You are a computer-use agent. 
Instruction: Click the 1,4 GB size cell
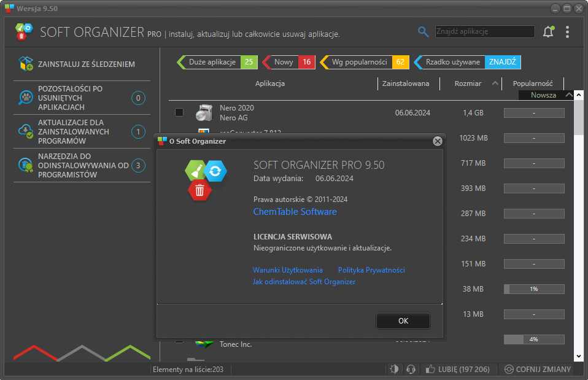click(473, 112)
